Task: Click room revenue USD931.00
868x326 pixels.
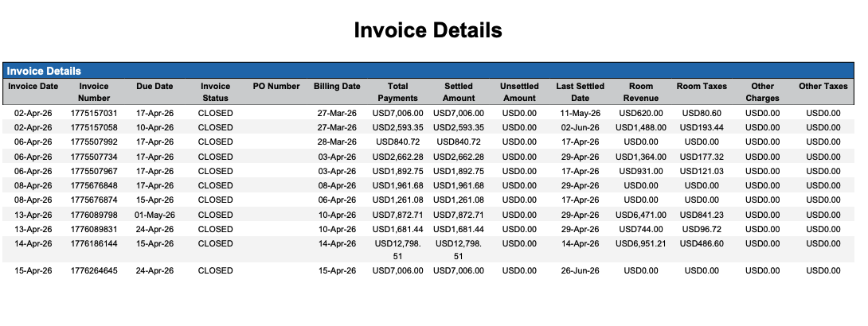Action: [x=641, y=171]
